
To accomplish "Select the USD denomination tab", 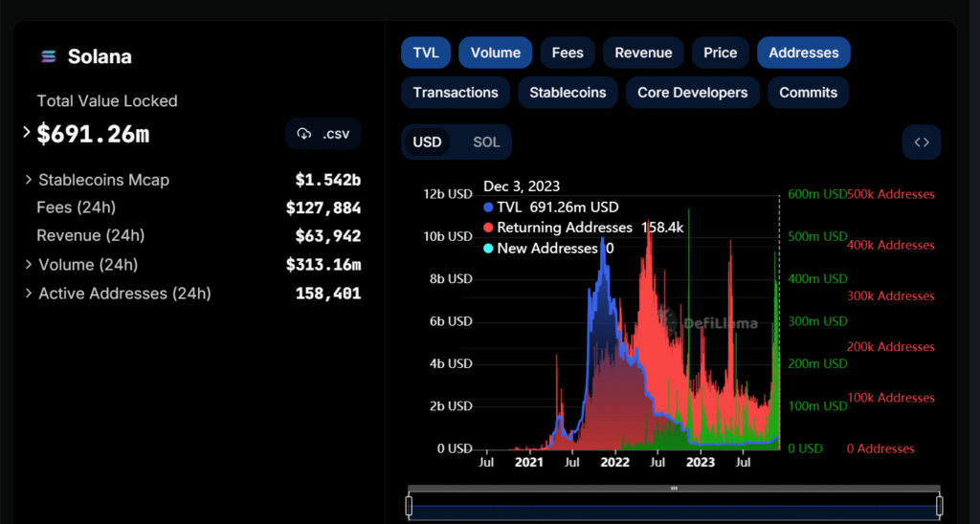I will [x=427, y=142].
